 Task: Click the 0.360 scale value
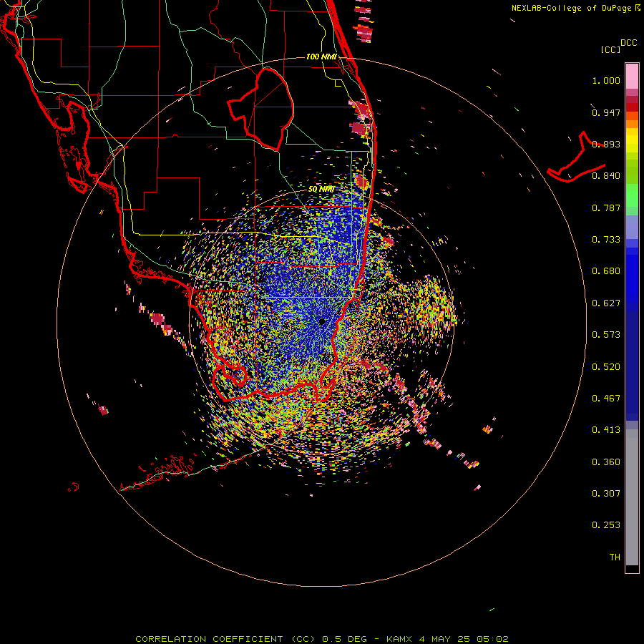(x=606, y=462)
